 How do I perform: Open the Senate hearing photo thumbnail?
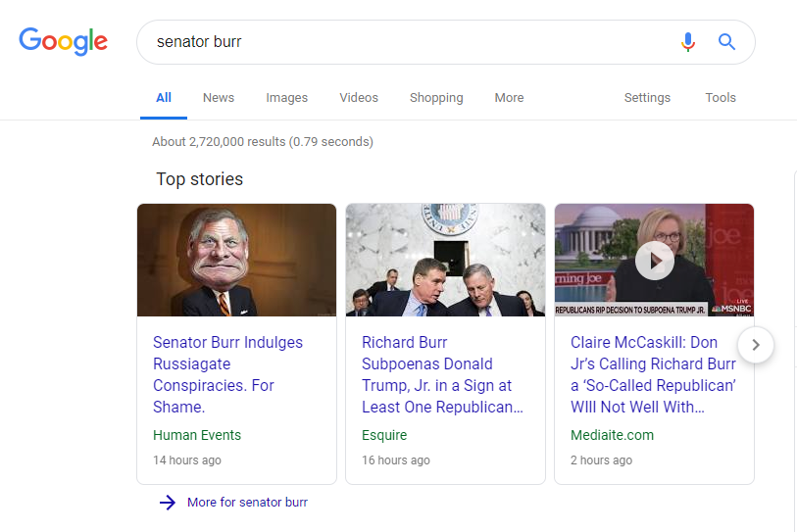445,261
